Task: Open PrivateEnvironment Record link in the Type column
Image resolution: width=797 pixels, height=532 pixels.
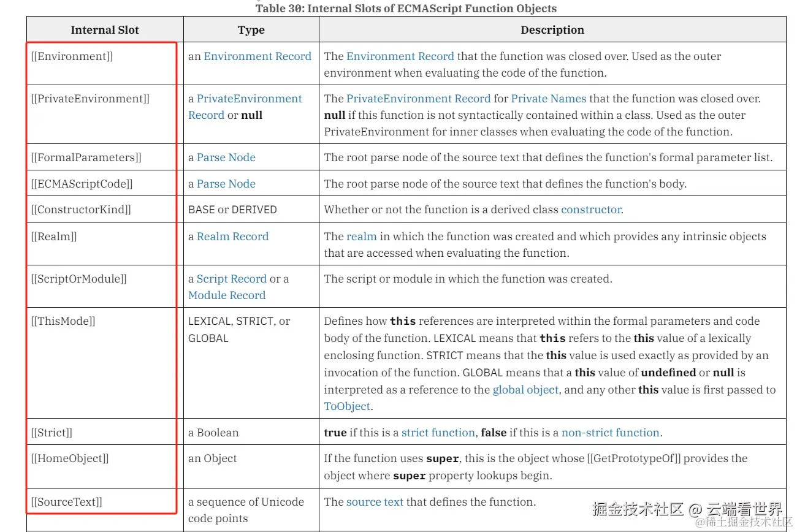Action: [x=245, y=107]
